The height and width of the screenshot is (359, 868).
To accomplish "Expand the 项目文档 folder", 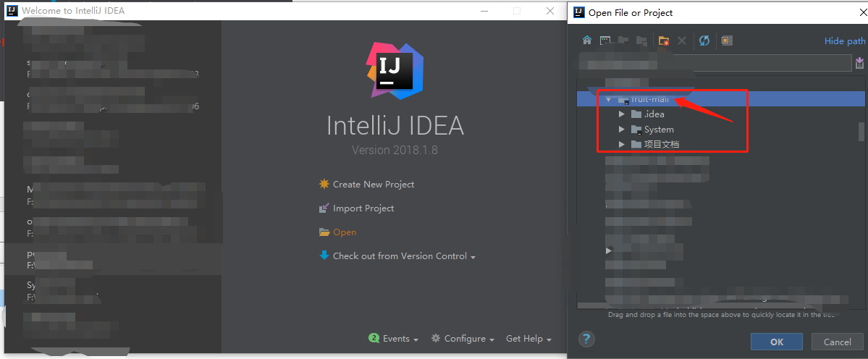I will click(x=622, y=144).
